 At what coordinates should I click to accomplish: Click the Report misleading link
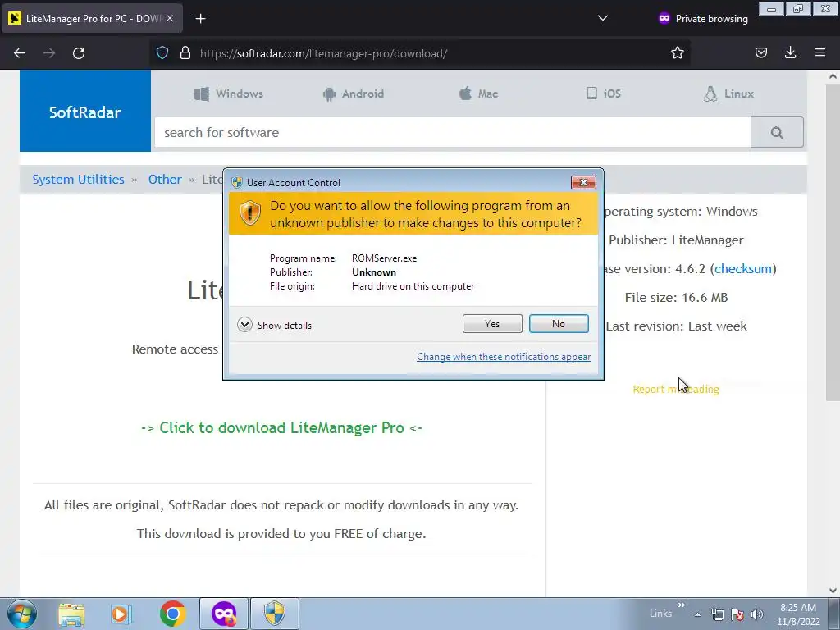pyautogui.click(x=676, y=390)
